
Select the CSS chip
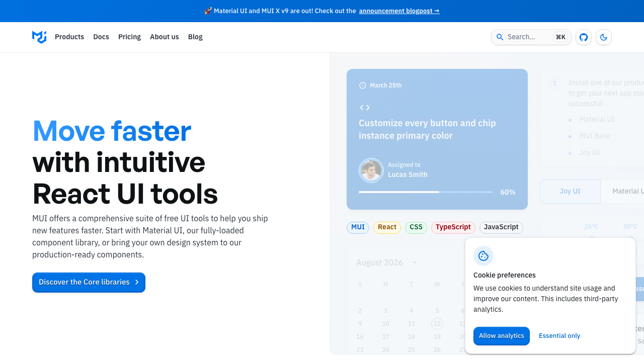(x=416, y=227)
